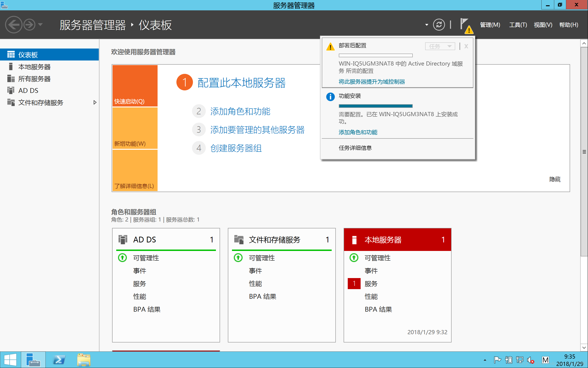Select 文件和存储服务 in the sidebar

pos(49,103)
